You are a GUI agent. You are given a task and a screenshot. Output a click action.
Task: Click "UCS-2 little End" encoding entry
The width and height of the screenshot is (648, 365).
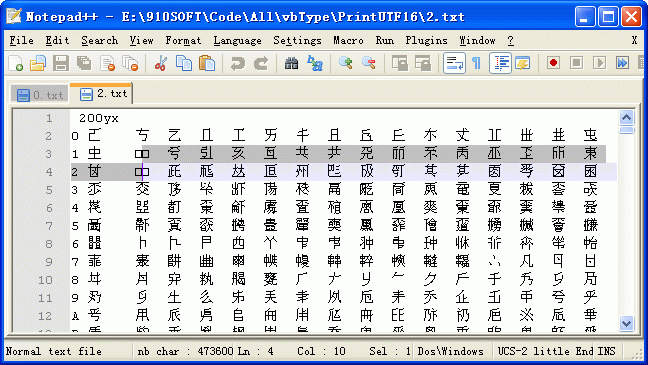(545, 351)
